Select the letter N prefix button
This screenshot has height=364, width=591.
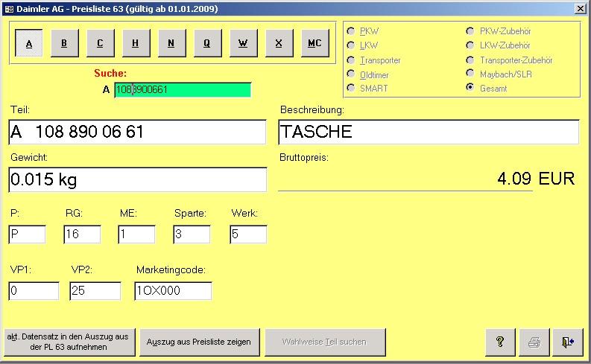[171, 43]
